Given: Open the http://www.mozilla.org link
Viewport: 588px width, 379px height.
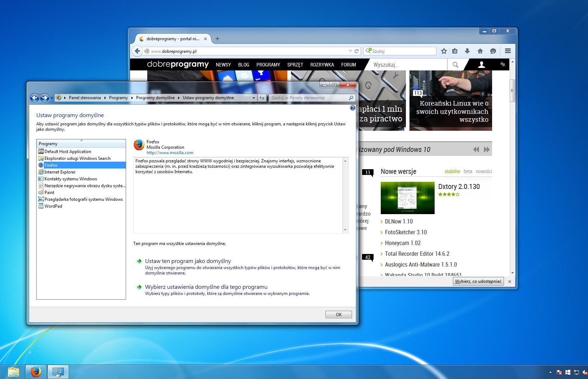Looking at the screenshot, I should (x=170, y=152).
